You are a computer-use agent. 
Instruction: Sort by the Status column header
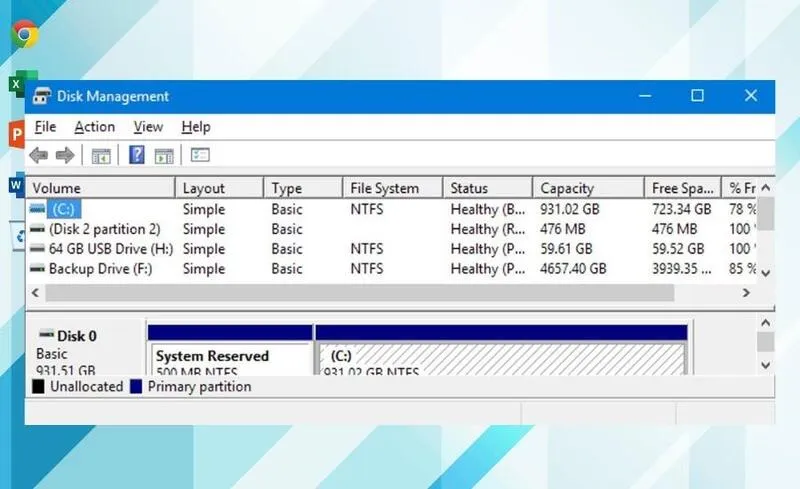[488, 188]
